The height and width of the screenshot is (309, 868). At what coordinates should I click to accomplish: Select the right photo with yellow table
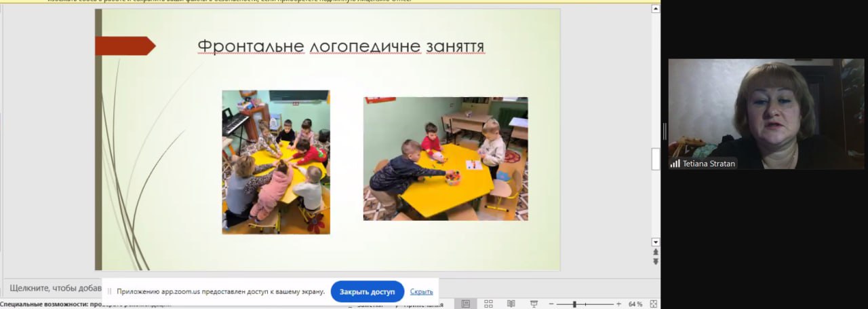pos(445,158)
